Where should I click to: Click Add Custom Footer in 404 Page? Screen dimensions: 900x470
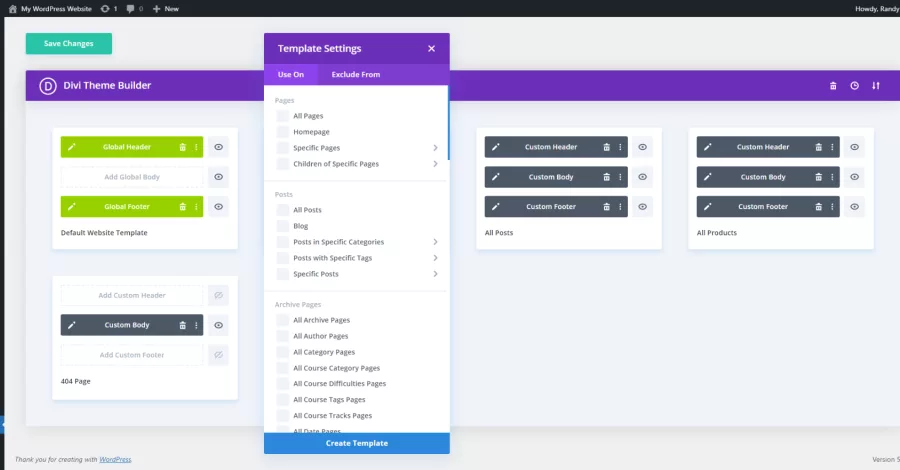click(x=132, y=355)
